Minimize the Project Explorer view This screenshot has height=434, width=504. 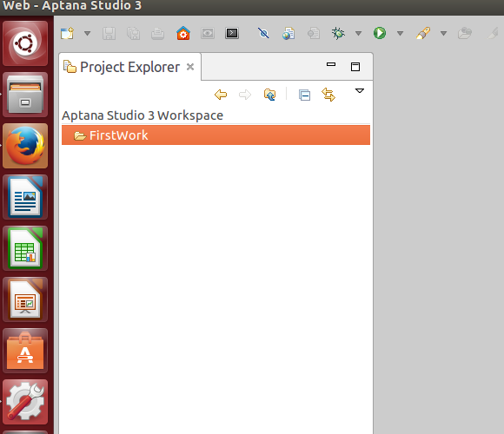(331, 64)
